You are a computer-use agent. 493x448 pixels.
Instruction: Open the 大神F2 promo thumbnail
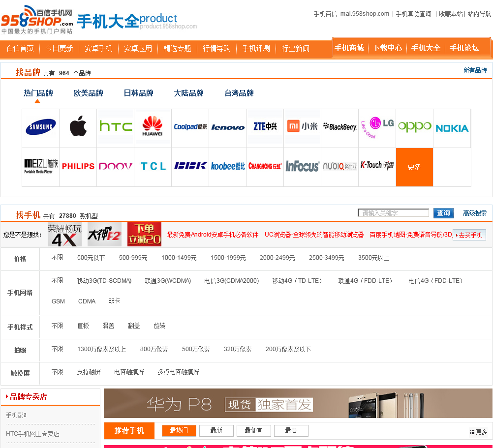coord(104,235)
